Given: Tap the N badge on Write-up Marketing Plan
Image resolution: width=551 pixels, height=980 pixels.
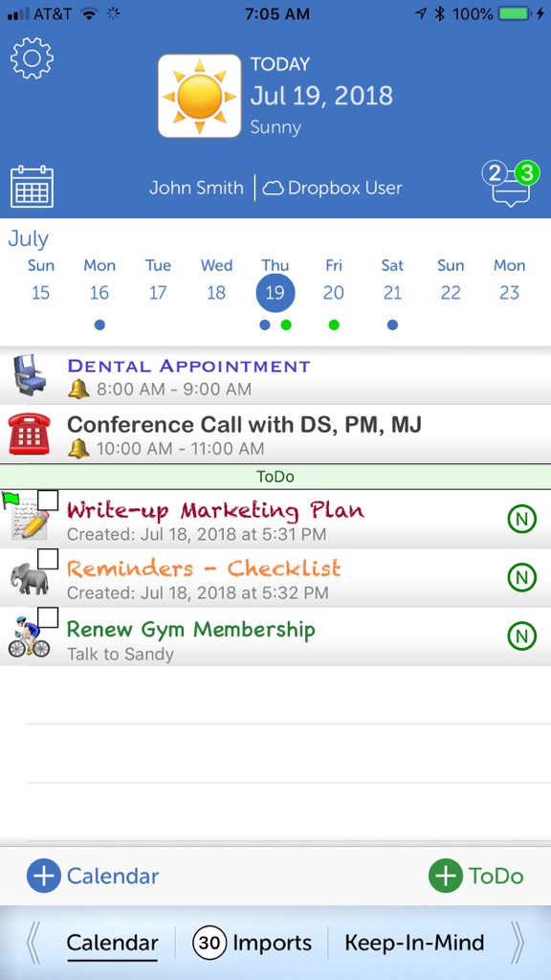Looking at the screenshot, I should pyautogui.click(x=521, y=520).
